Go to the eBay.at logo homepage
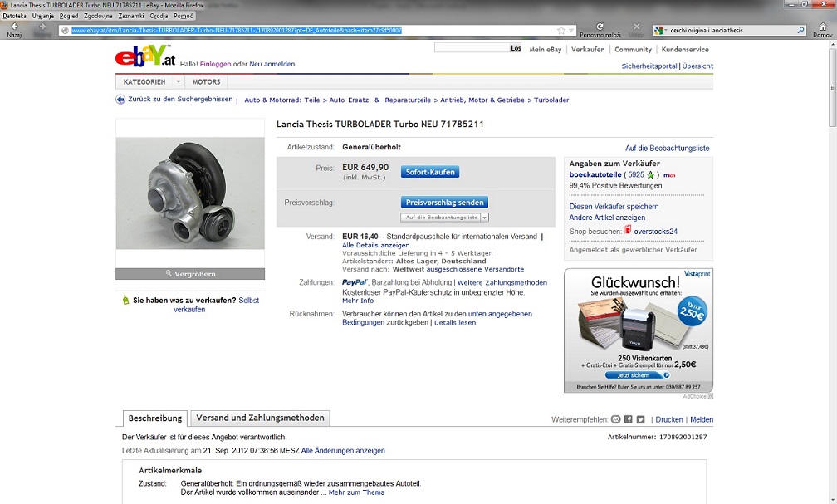837x504 pixels. point(145,56)
